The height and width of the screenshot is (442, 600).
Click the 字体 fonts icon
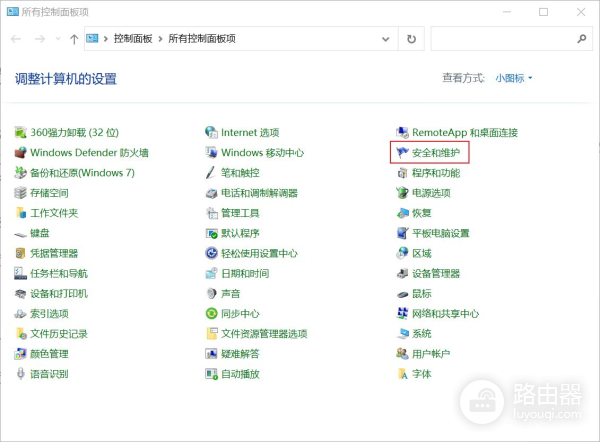402,373
